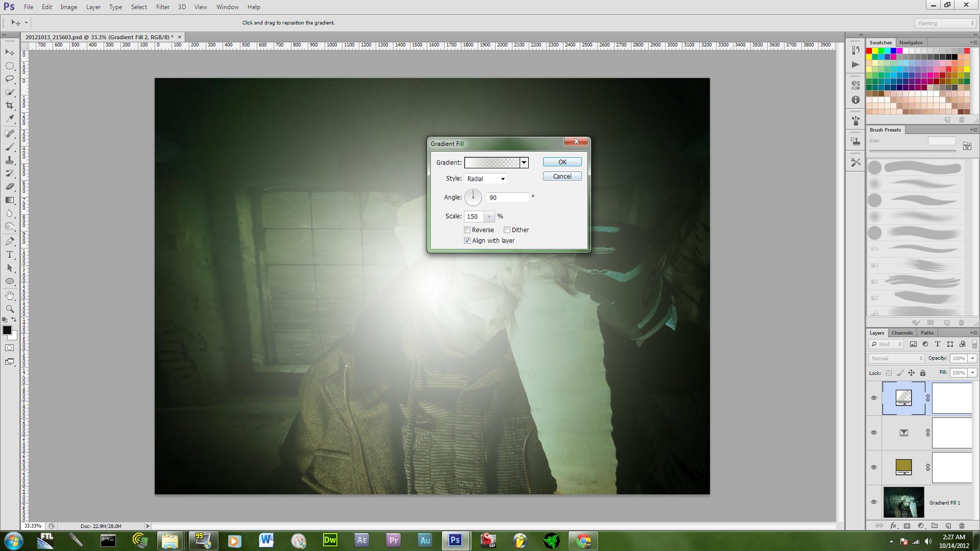Open the gradient picker arrow
Image resolution: width=980 pixels, height=551 pixels.
(524, 163)
